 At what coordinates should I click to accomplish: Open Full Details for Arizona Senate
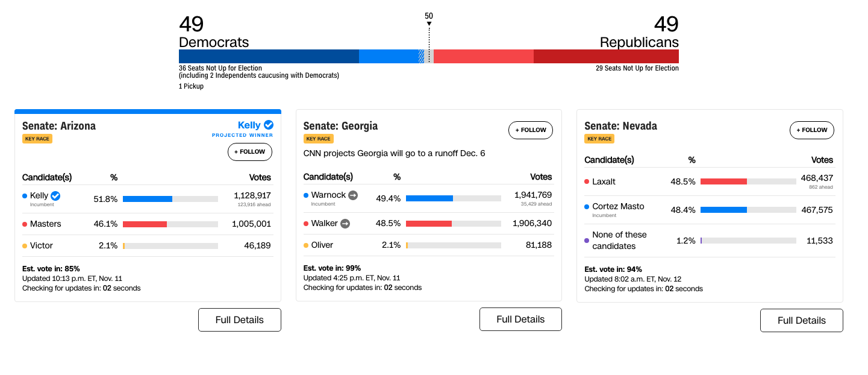pyautogui.click(x=239, y=320)
